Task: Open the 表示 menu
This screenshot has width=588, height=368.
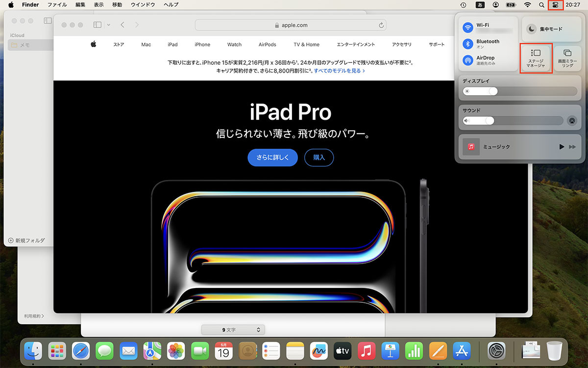Action: click(x=98, y=4)
